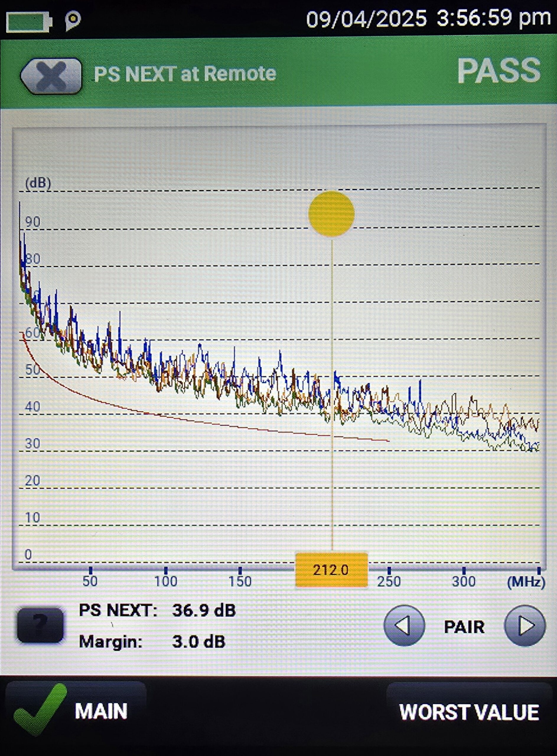
Task: Select the next pair with the right arrow
Action: click(525, 626)
